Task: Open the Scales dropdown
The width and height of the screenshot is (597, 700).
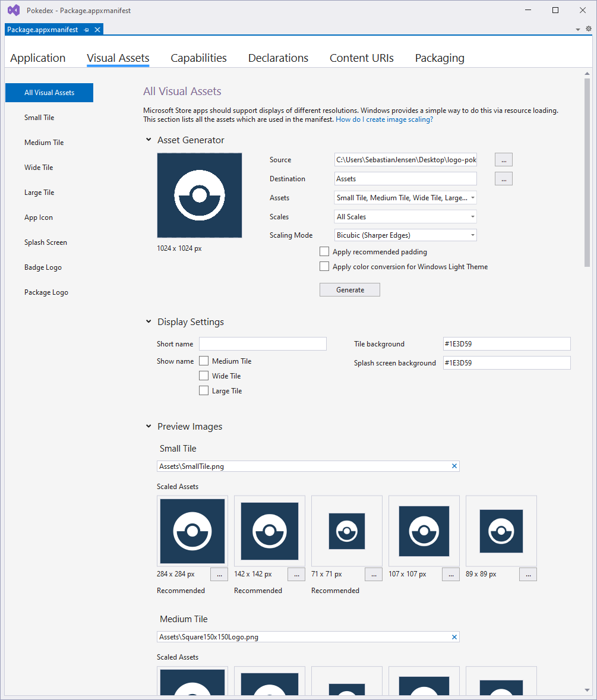Action: (x=406, y=217)
